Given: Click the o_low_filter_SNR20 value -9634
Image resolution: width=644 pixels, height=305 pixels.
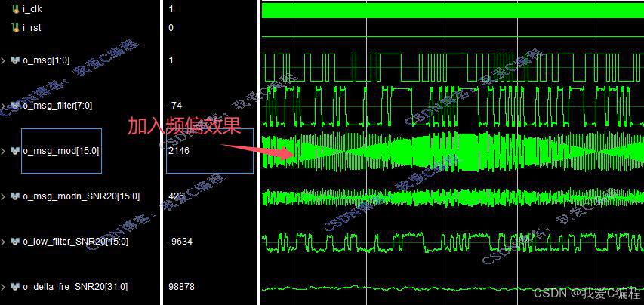Looking at the screenshot, I should (180, 242).
